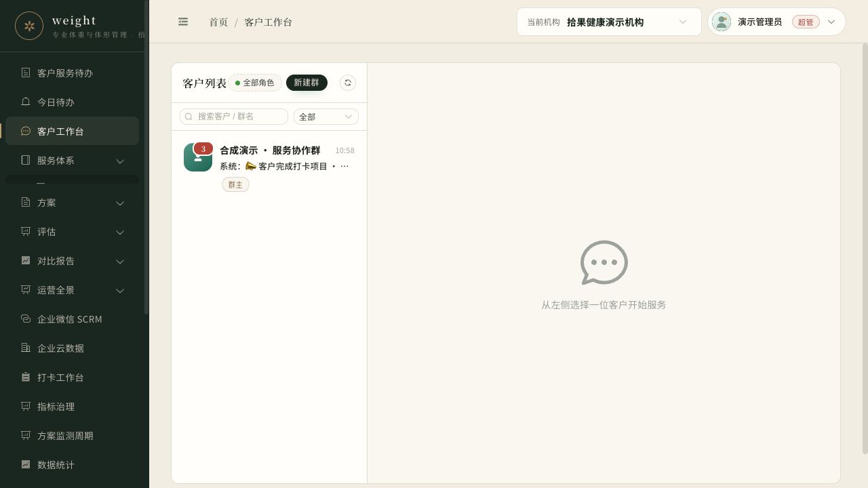Click the bell icon for 今日待办
The width and height of the screenshot is (868, 488).
click(26, 102)
